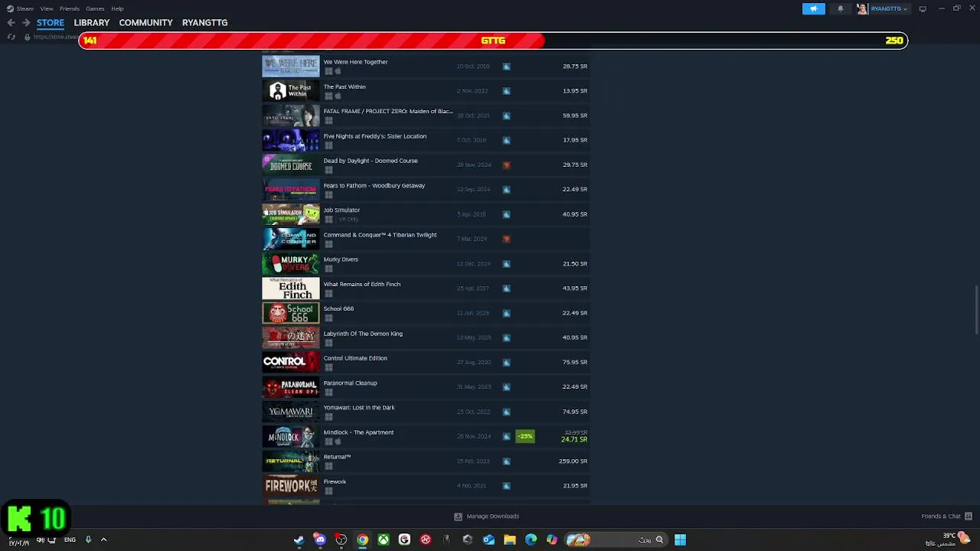Click Manage Downloads link
The image size is (980, 551).
493,517
